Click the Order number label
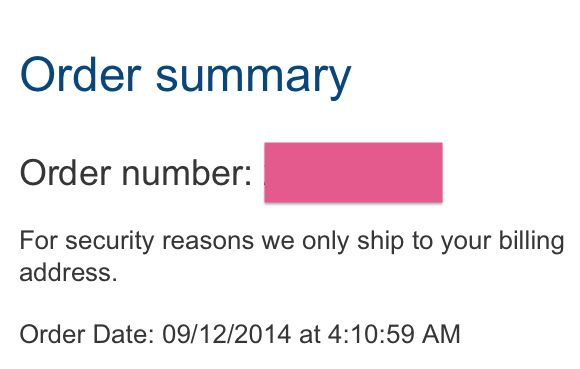The height and width of the screenshot is (369, 580). click(136, 173)
